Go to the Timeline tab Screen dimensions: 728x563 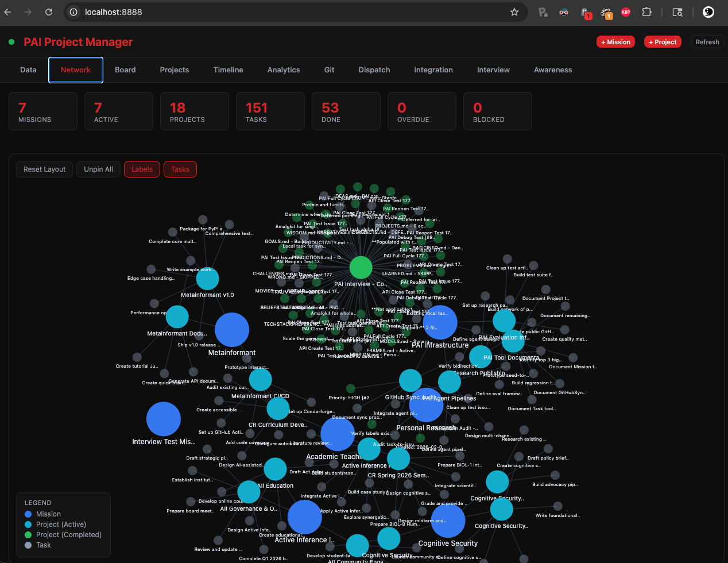[x=229, y=70]
